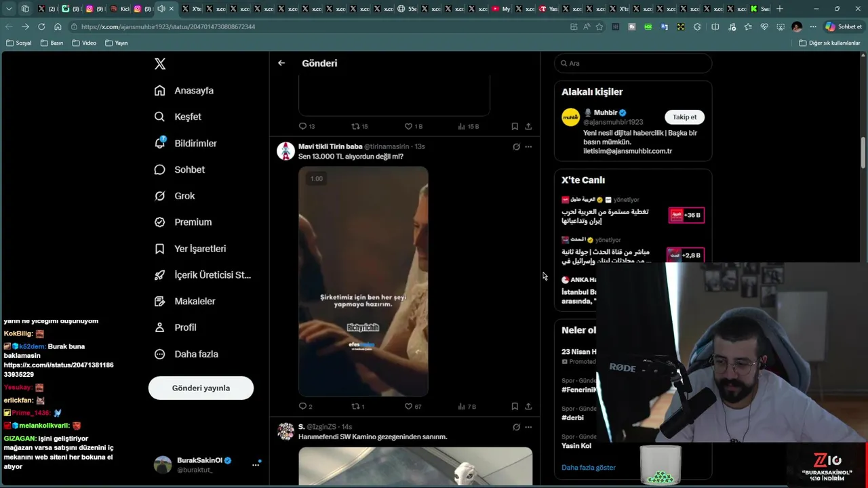Share the Mavi tikli Tirin baba post
The width and height of the screenshot is (868, 488).
click(x=528, y=407)
